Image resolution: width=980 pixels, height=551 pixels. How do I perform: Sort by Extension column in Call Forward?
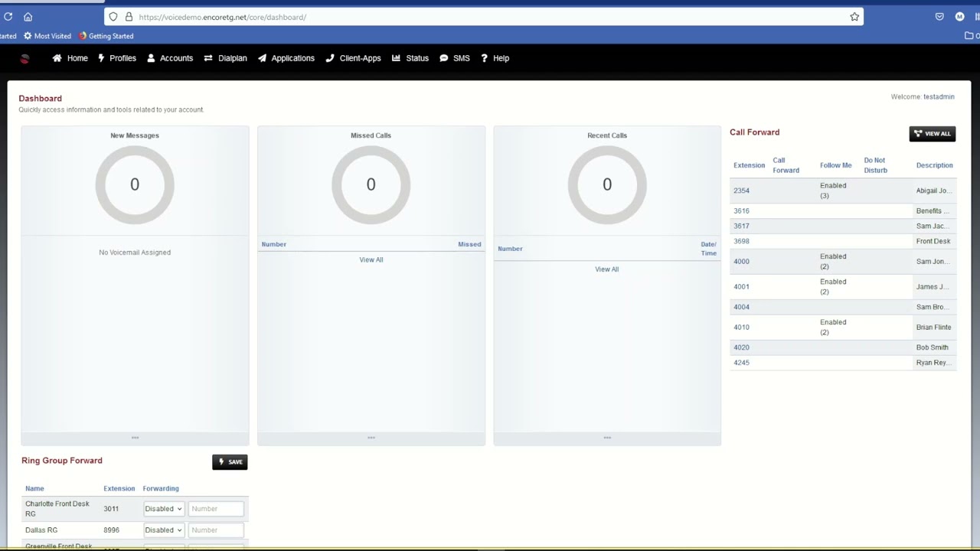coord(749,165)
